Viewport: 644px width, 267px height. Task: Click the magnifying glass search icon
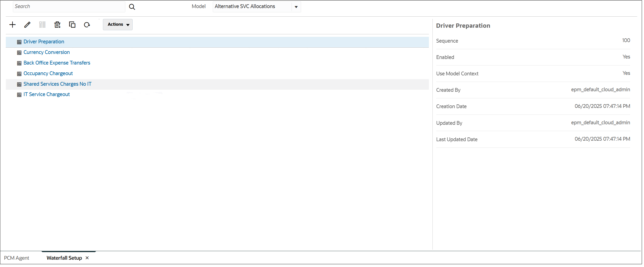[132, 7]
